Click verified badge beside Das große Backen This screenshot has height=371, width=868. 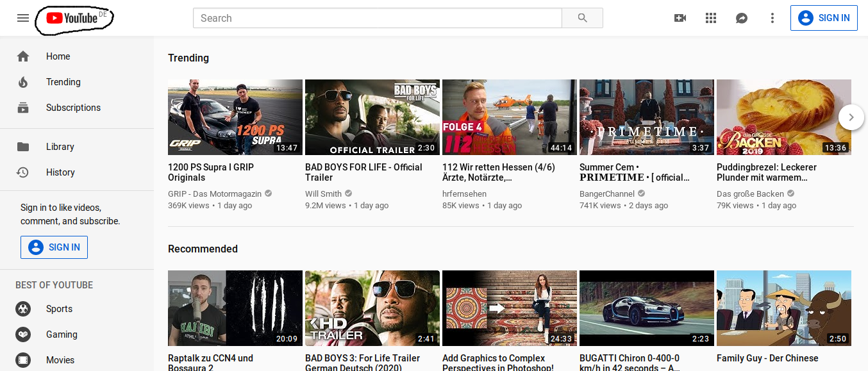[x=790, y=194]
